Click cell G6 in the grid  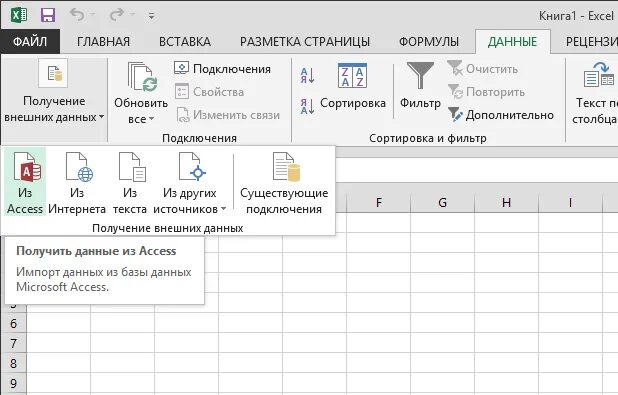443,324
